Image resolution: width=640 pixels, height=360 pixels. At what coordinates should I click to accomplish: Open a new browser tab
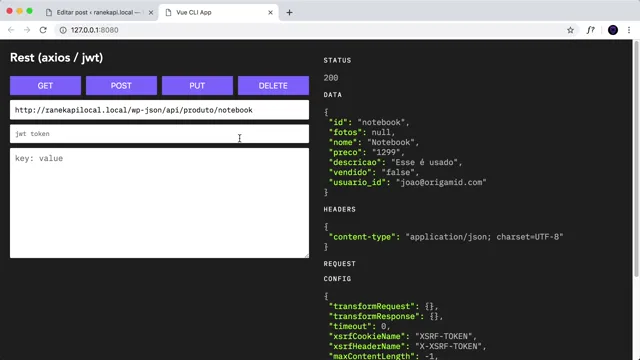point(289,13)
